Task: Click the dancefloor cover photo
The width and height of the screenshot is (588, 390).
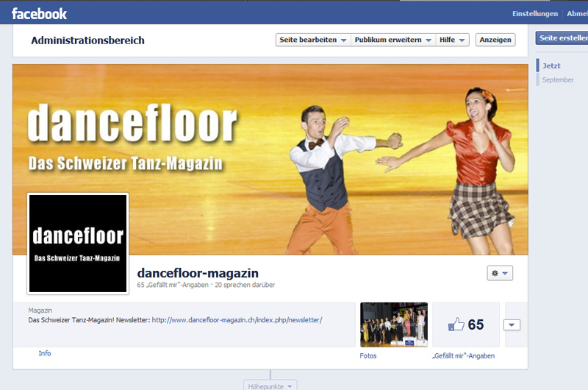Action: click(270, 160)
